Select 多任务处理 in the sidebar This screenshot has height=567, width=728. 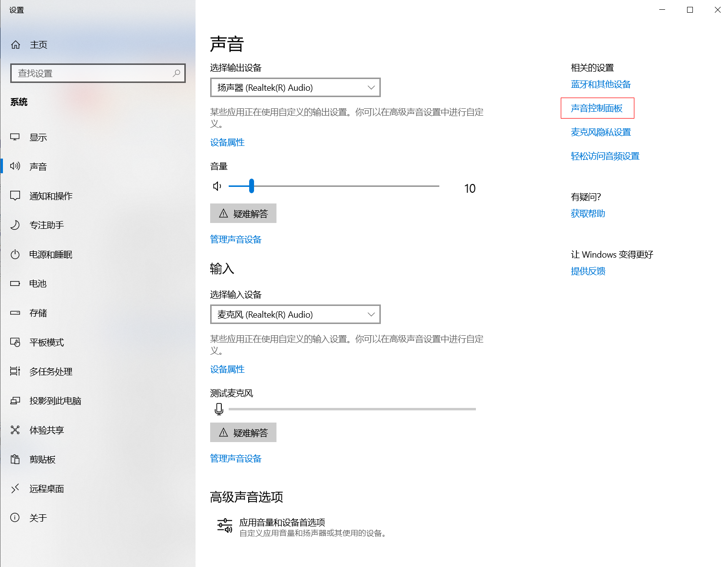coord(51,371)
